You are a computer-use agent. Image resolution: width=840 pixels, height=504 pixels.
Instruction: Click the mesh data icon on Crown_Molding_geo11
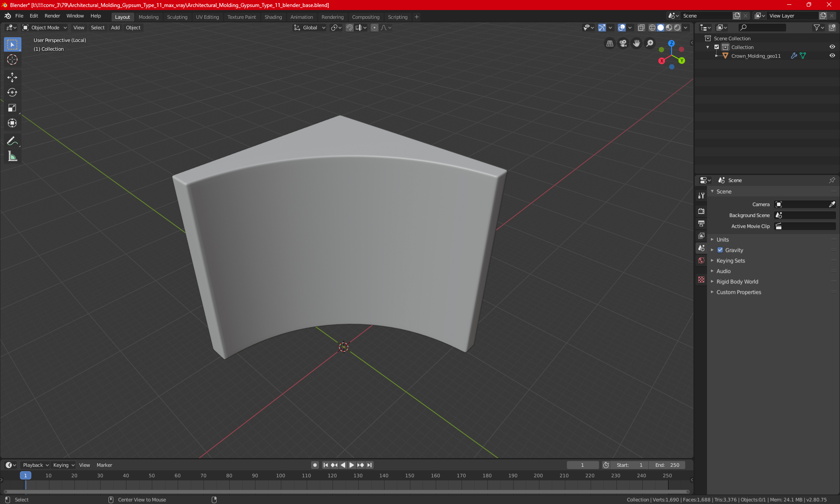[803, 56]
